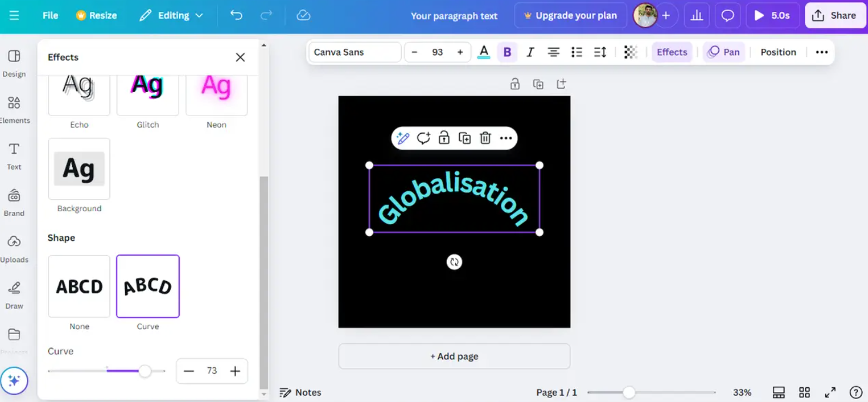
Task: Add a collaborator with the plus icon
Action: coord(666,16)
